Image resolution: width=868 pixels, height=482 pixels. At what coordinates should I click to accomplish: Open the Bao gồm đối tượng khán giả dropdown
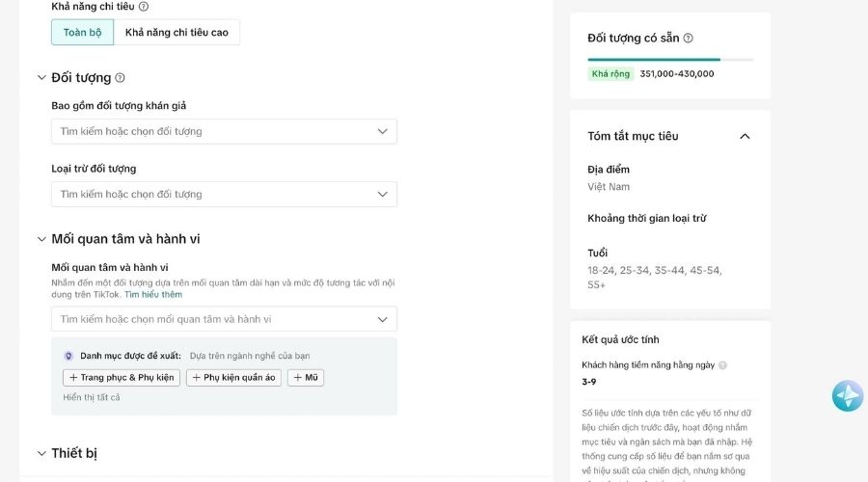224,131
